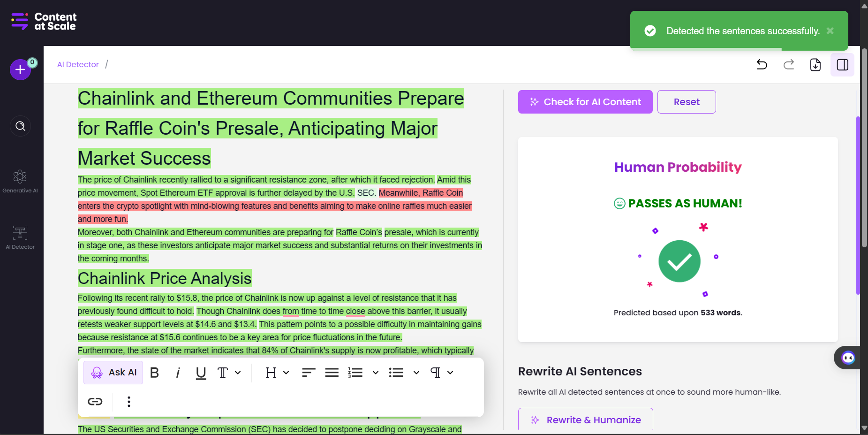Open the search icon in sidebar

coord(20,126)
